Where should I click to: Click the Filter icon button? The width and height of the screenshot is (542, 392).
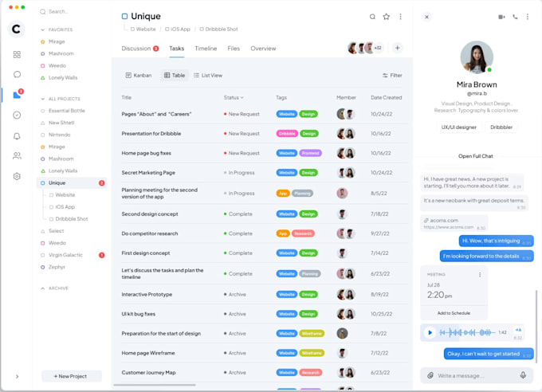tap(392, 76)
